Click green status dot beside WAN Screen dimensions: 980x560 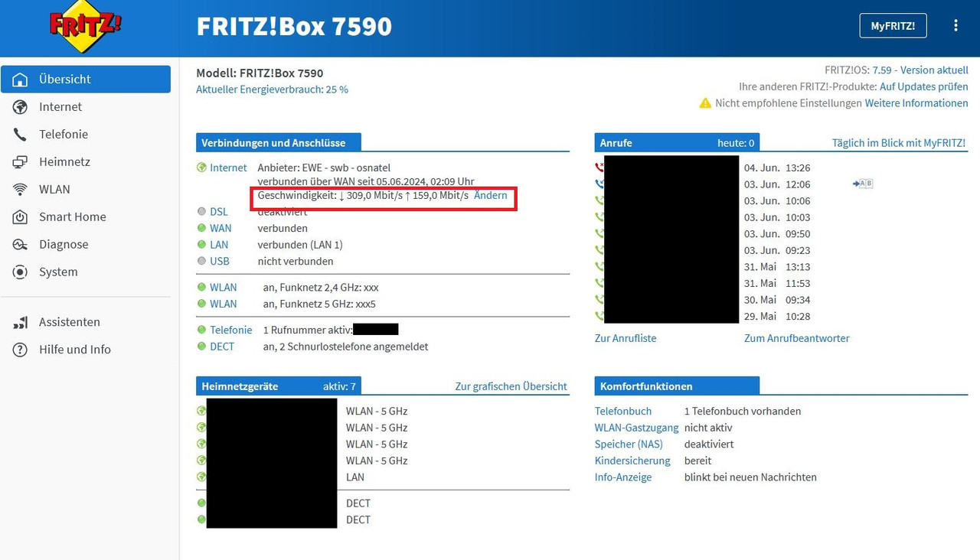pos(201,228)
